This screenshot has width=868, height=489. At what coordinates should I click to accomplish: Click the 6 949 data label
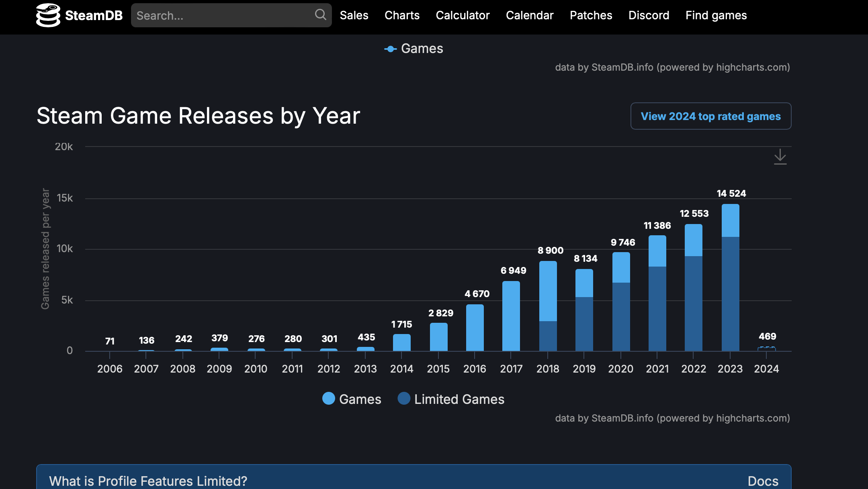pos(513,271)
